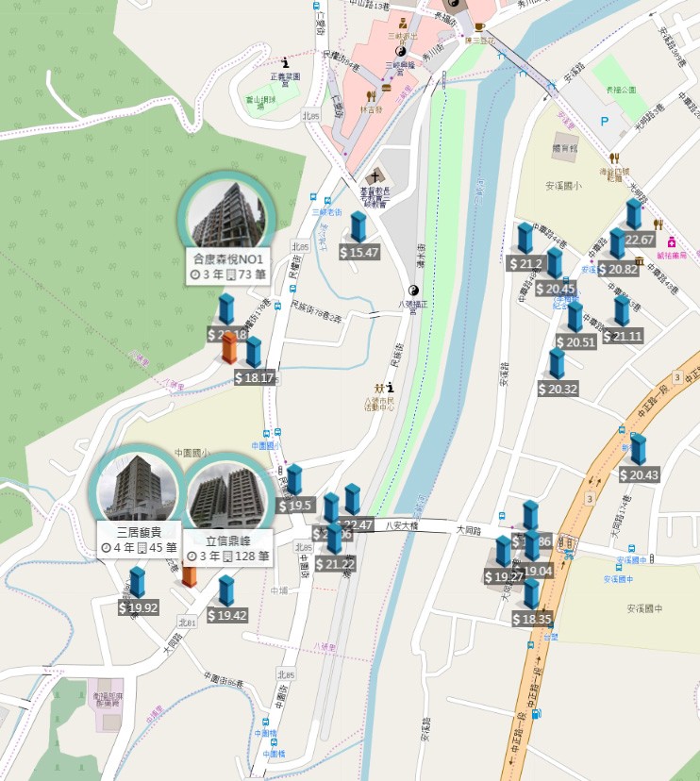The height and width of the screenshot is (781, 700).
Task: Select the museum icon beside $20.82
Action: pos(640,261)
